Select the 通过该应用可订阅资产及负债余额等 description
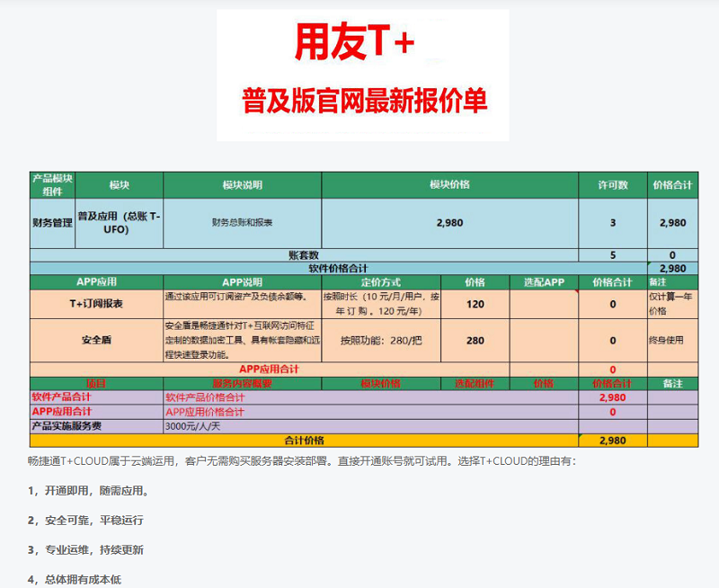The width and height of the screenshot is (719, 588). [x=242, y=304]
